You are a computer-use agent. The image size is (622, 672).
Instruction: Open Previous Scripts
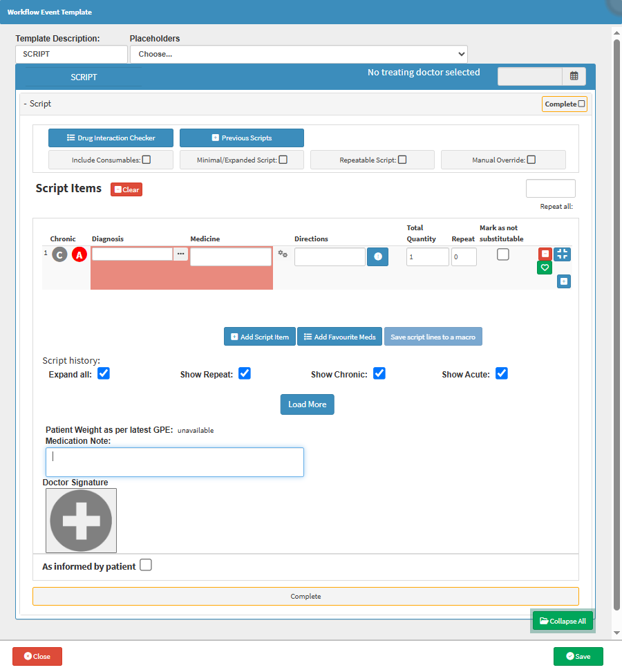[242, 138]
